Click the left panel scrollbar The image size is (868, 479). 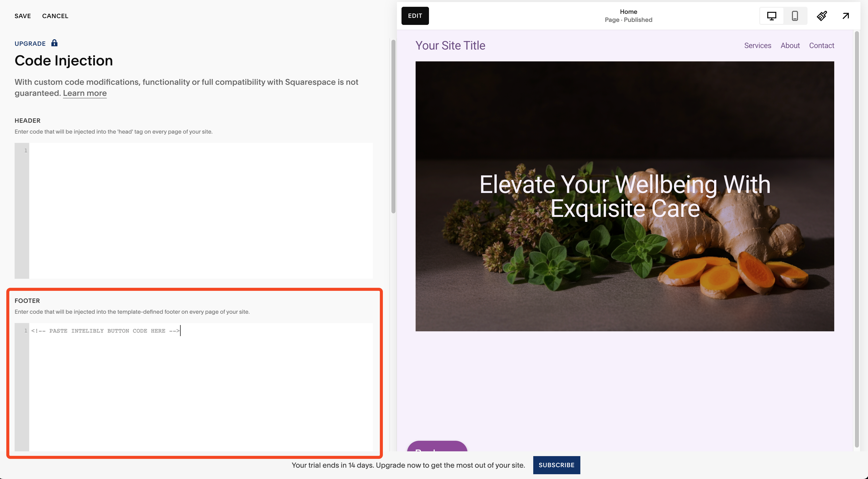tap(393, 126)
